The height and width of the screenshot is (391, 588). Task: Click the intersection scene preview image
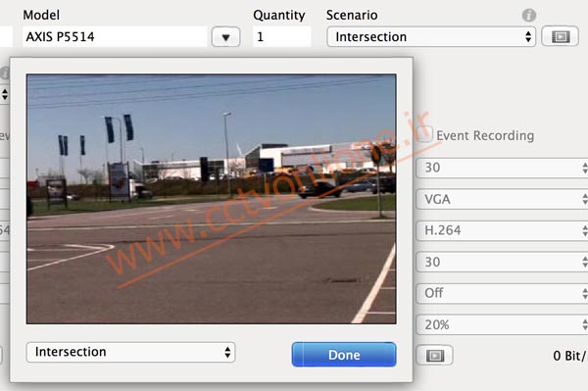211,199
